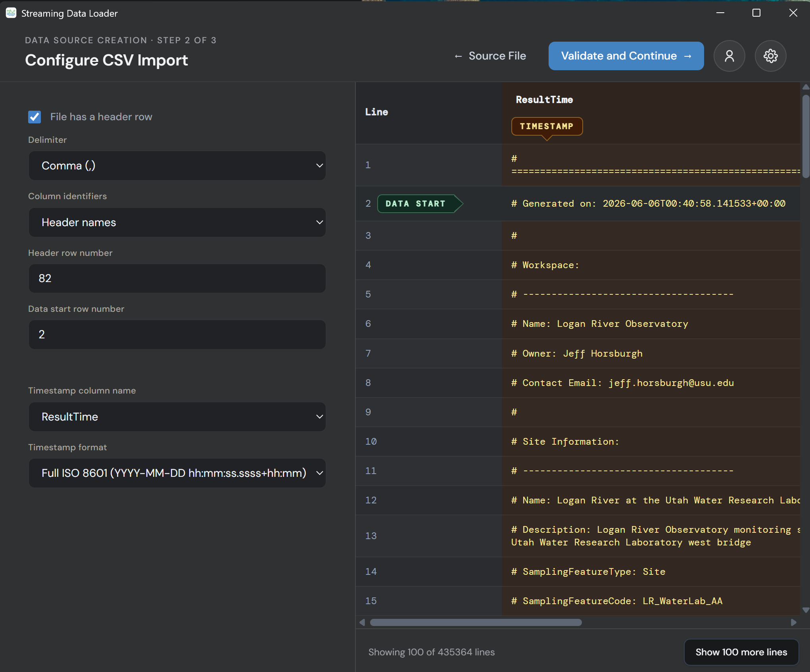The image size is (810, 672).
Task: Open the Delimiter dropdown
Action: [177, 165]
